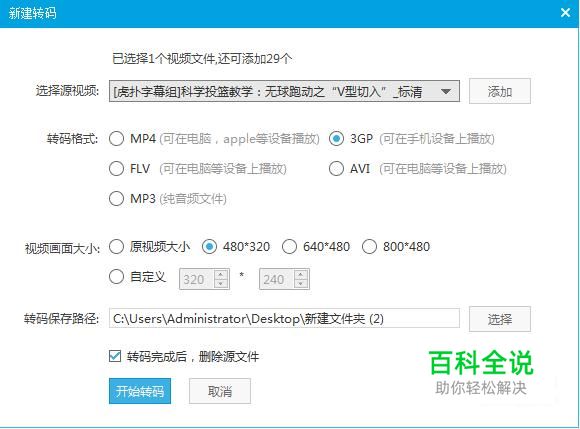Select 原视频大小 video size option
The width and height of the screenshot is (580, 429).
(x=117, y=247)
